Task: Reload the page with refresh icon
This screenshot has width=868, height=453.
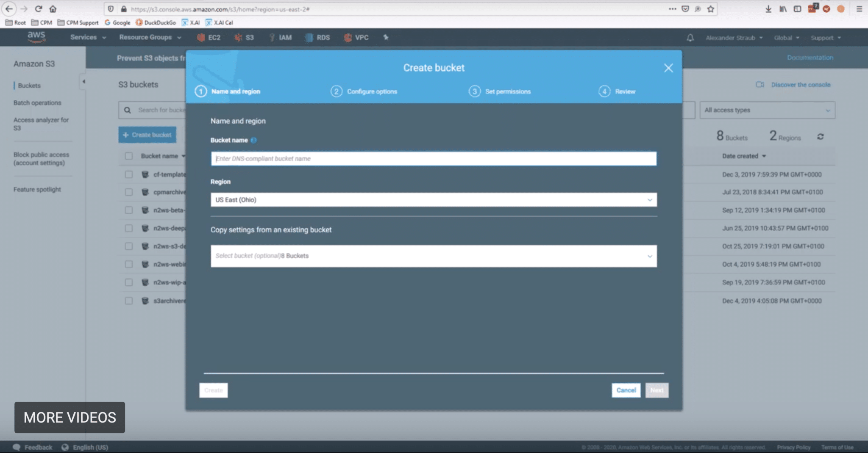Action: (39, 9)
